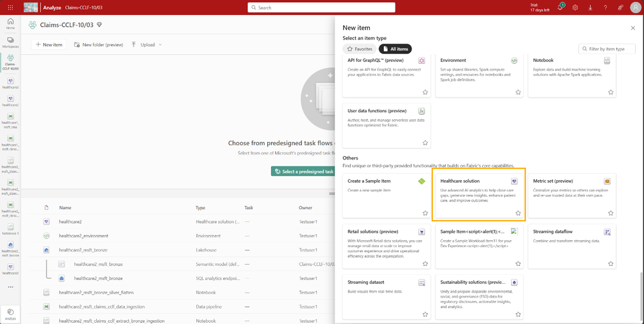Select Streaming dataset card

coord(387,297)
